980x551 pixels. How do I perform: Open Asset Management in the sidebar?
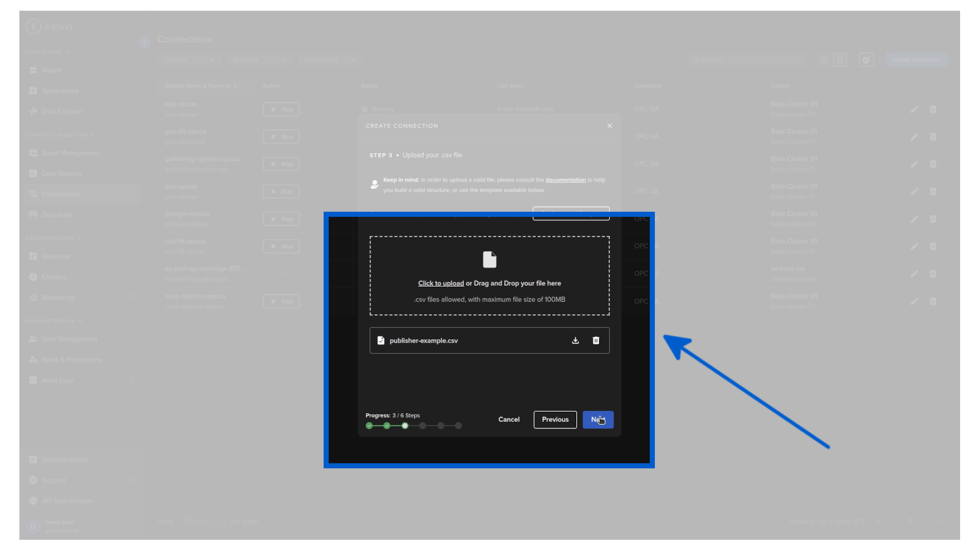pos(70,153)
